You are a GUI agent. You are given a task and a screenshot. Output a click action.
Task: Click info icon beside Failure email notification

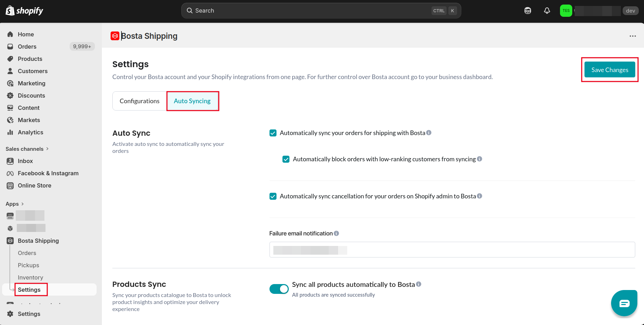point(336,233)
